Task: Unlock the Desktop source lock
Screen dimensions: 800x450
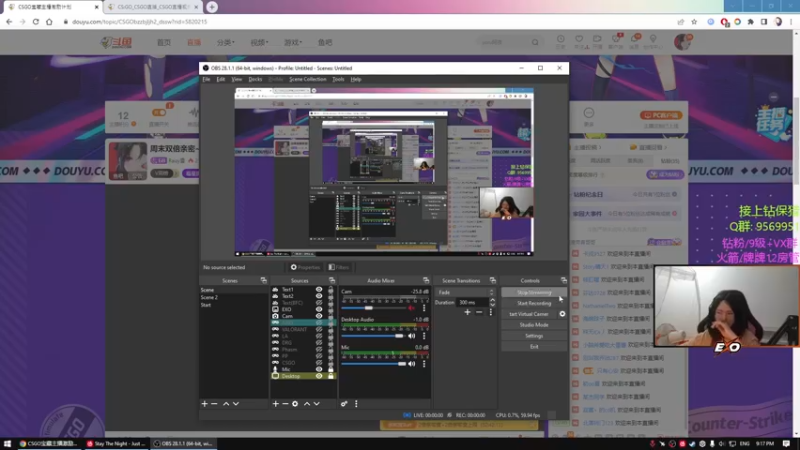Action: coord(331,376)
